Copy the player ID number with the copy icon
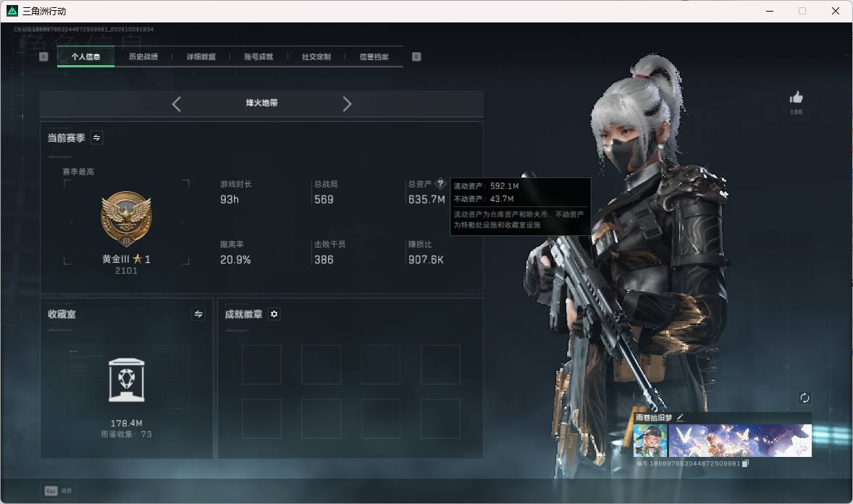 pyautogui.click(x=745, y=463)
